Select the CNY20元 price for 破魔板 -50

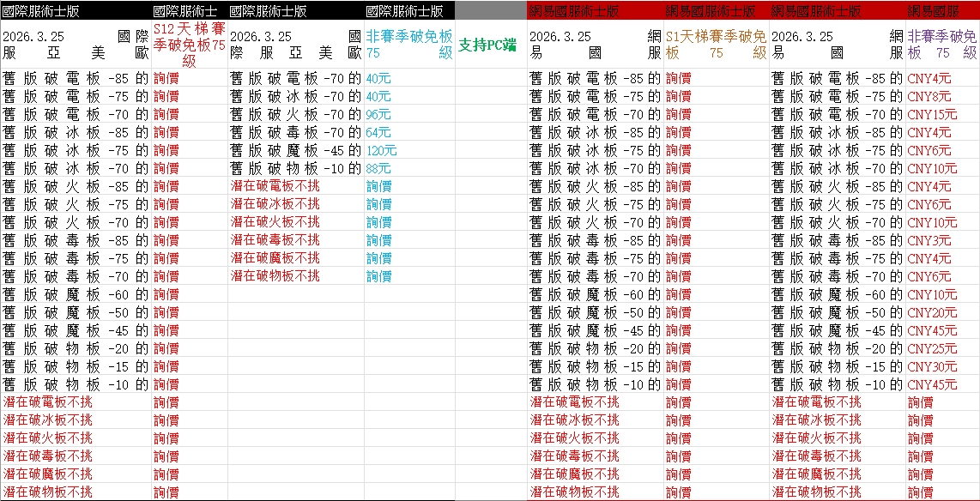click(x=932, y=312)
